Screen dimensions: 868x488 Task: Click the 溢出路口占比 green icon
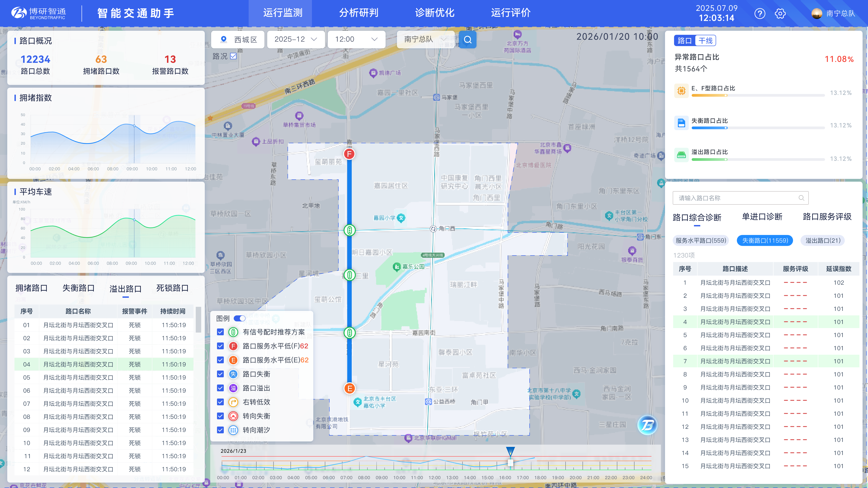click(x=681, y=155)
